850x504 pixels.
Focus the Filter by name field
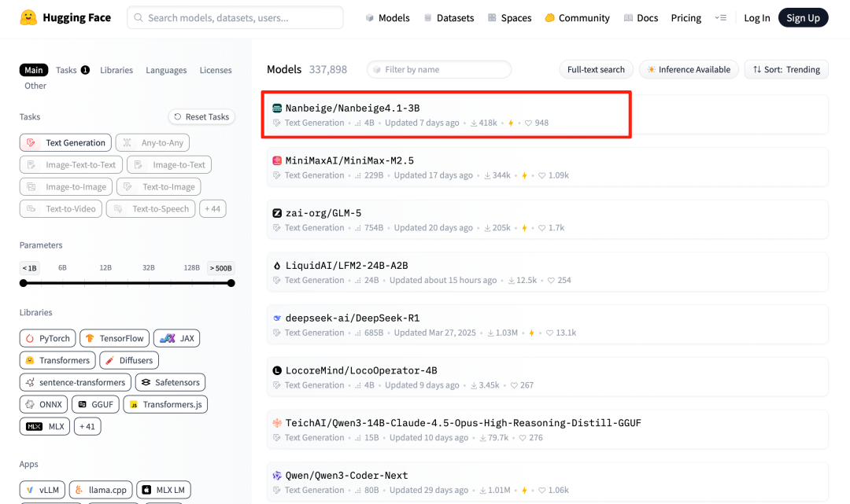(439, 69)
